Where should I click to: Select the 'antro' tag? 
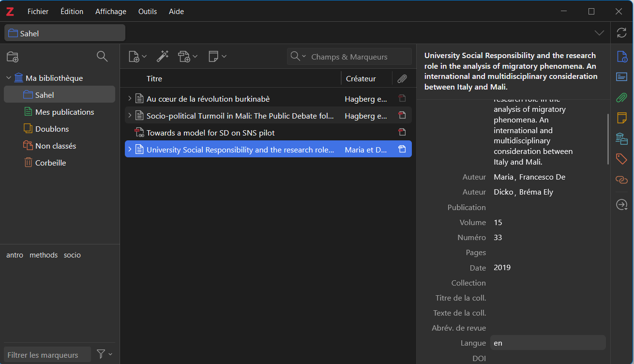pos(15,255)
